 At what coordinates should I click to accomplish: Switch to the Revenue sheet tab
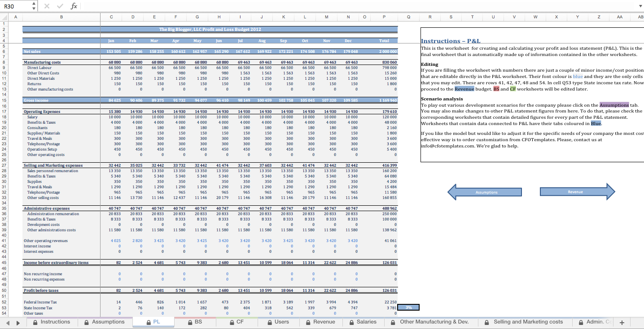(x=321, y=322)
